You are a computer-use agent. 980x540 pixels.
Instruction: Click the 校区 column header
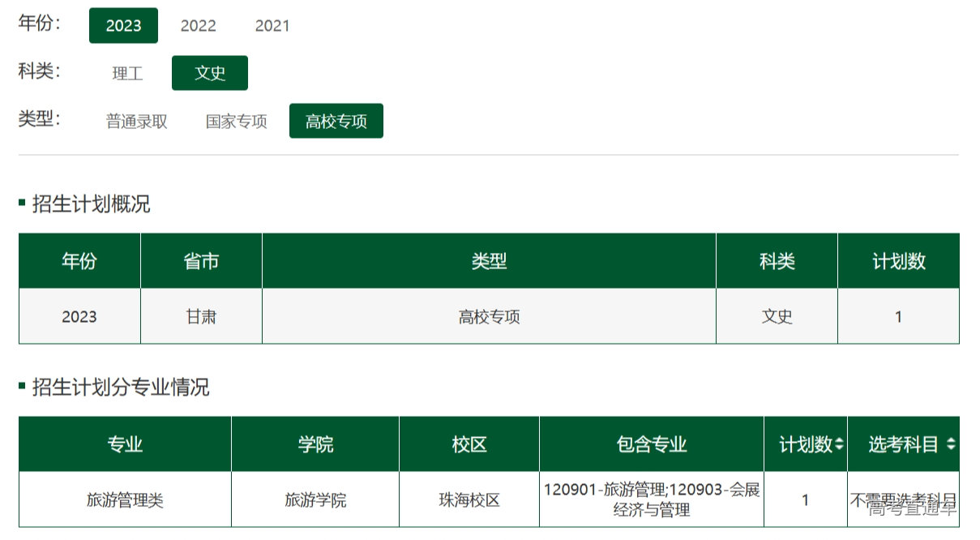tap(469, 444)
